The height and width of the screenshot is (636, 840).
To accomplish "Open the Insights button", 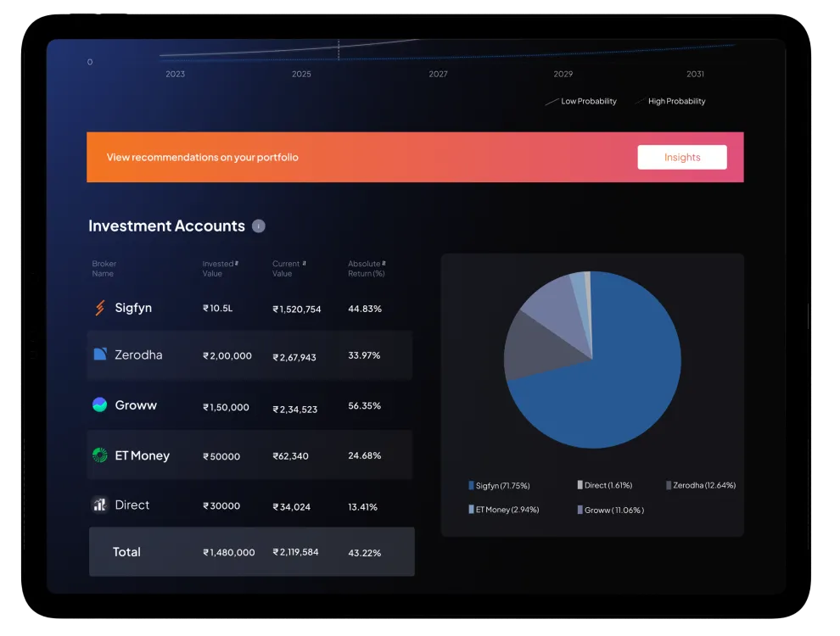I will pyautogui.click(x=682, y=158).
